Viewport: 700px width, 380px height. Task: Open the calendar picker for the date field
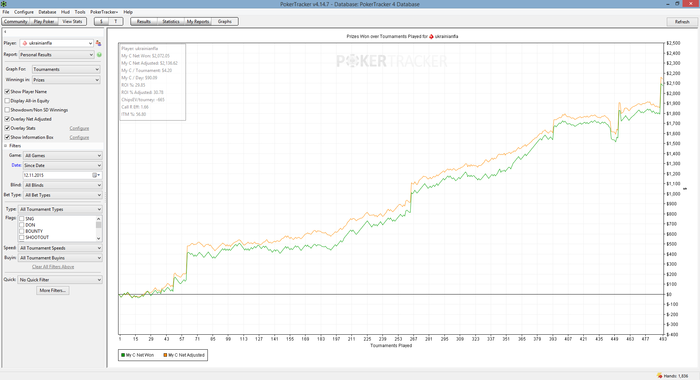click(x=96, y=175)
